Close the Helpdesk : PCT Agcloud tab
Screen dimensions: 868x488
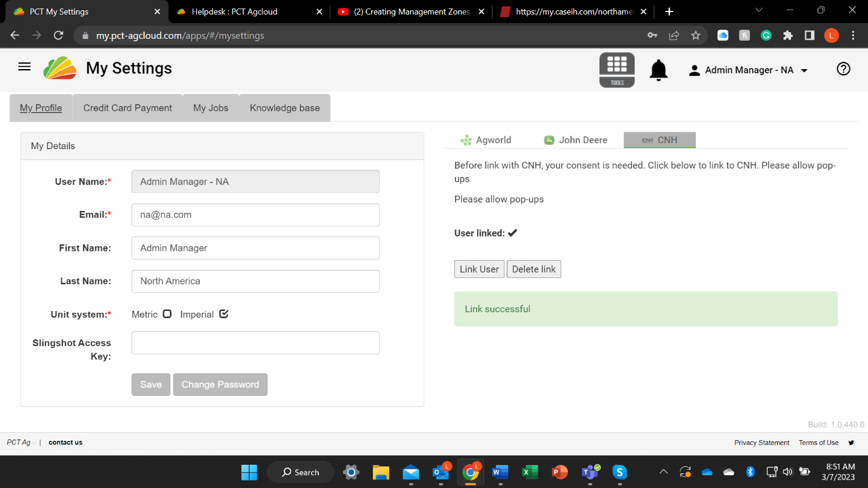click(x=319, y=12)
